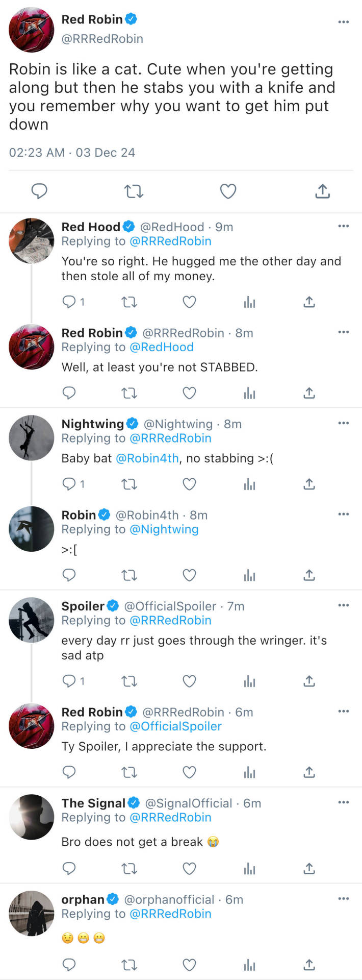The height and width of the screenshot is (980, 362).
Task: Like Red Hood's stolen money reply
Action: (189, 302)
